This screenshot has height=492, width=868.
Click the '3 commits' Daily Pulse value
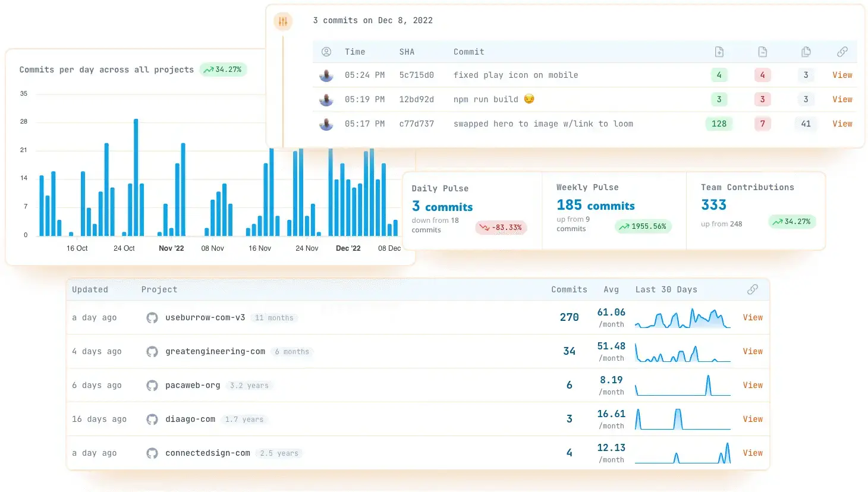[x=442, y=206]
